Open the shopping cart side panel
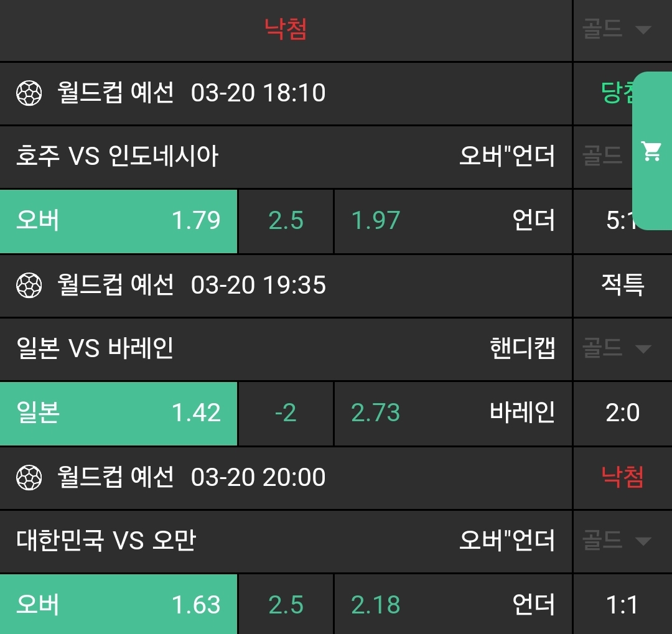The width and height of the screenshot is (672, 634). point(651,151)
